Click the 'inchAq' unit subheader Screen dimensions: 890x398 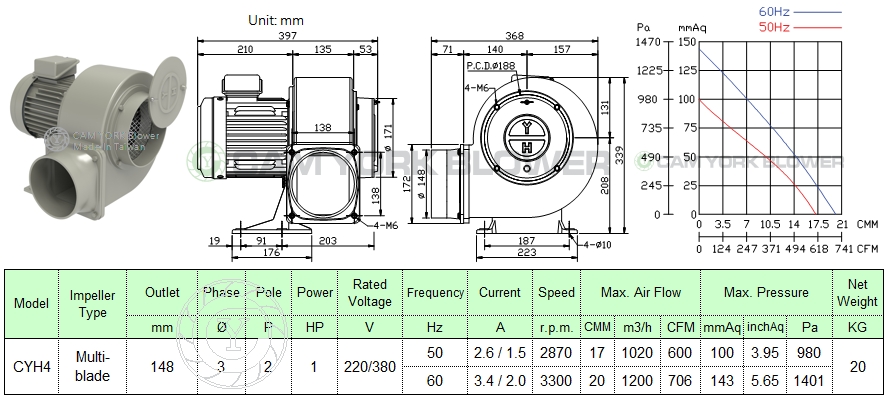765,327
